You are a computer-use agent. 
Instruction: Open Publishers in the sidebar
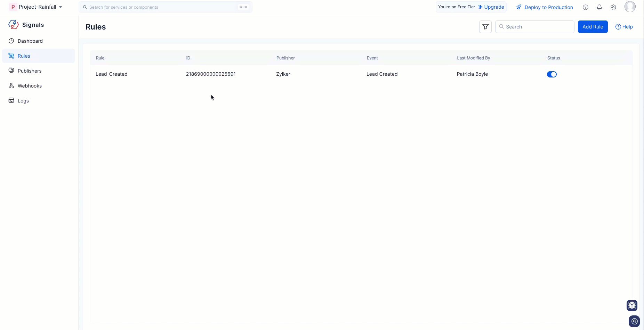[38, 71]
